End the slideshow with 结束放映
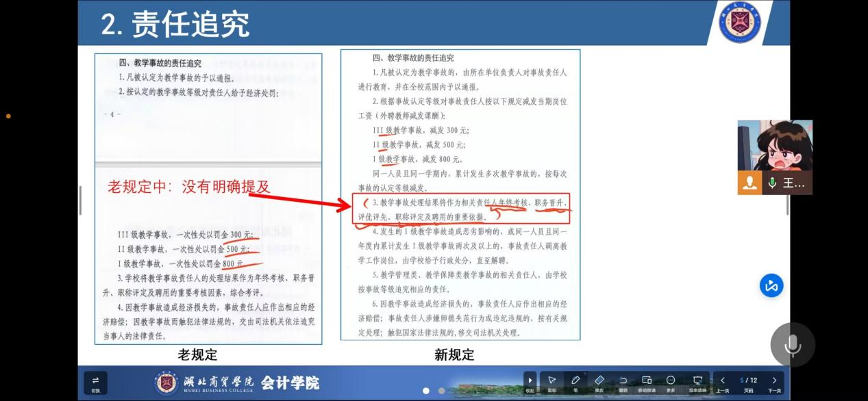Screen dimensions: 868x401 point(697,380)
